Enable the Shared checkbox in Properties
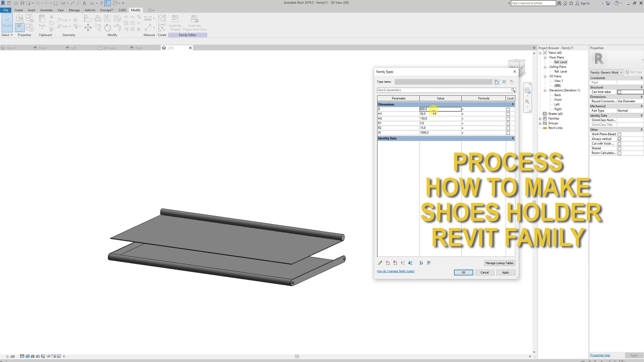Viewport: 644px width, 362px height. point(620,148)
